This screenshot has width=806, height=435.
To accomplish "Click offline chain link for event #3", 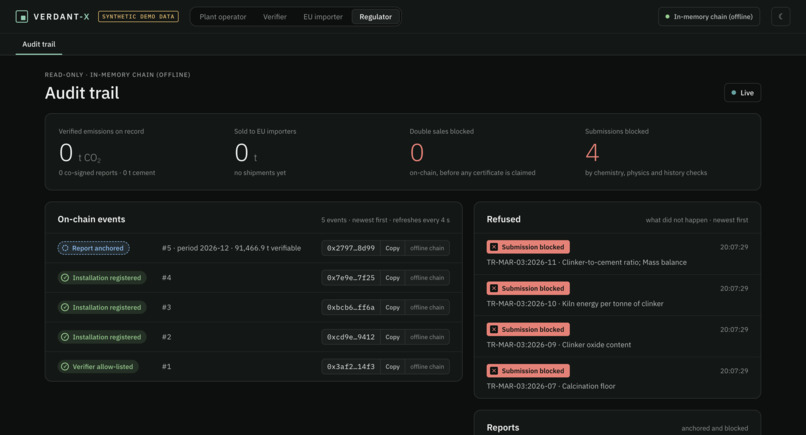I will [x=427, y=307].
